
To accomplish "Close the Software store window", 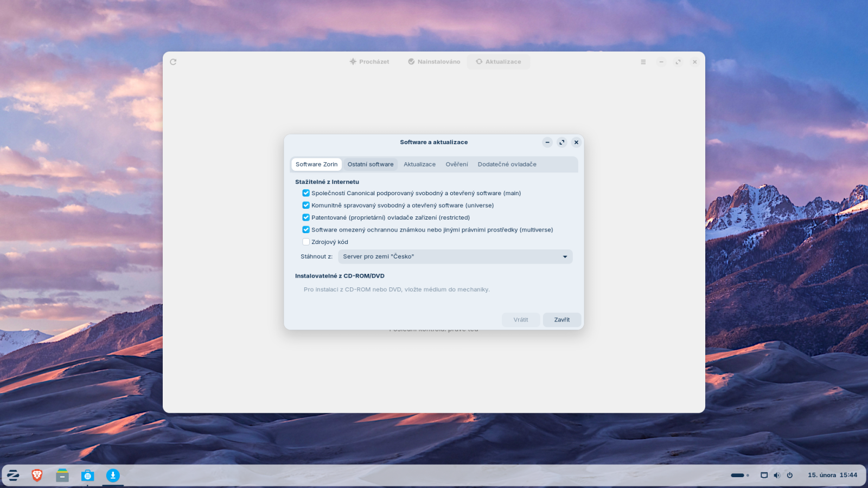I will [694, 62].
